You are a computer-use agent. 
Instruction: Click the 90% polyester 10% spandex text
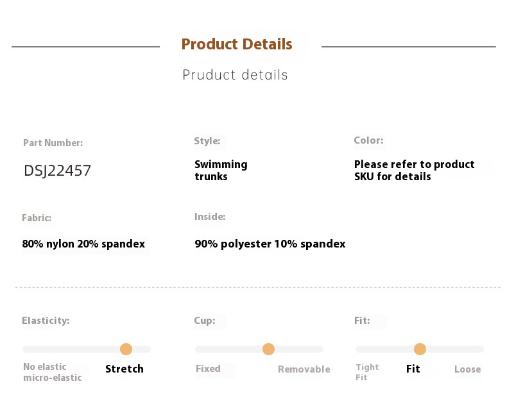point(270,244)
